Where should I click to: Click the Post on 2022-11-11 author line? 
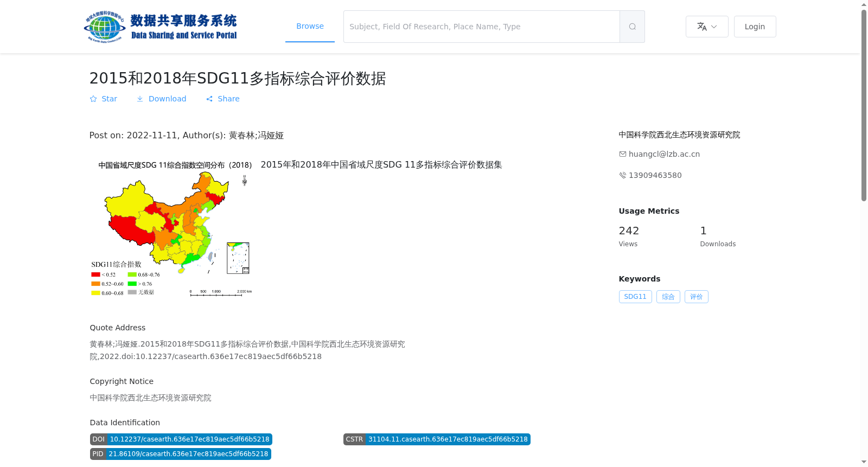187,136
